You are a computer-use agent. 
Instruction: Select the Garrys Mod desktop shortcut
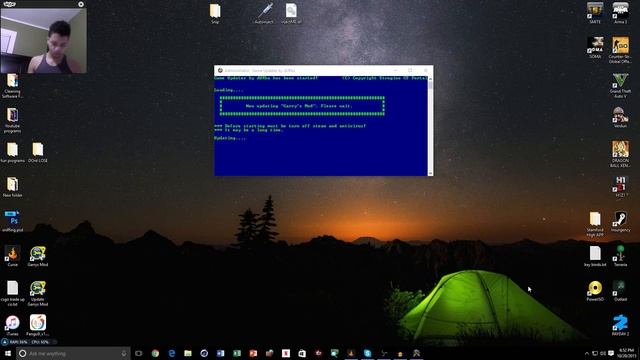click(x=38, y=256)
